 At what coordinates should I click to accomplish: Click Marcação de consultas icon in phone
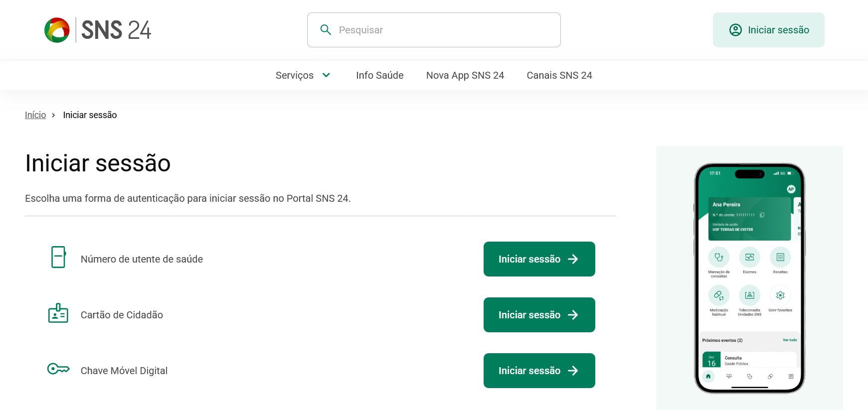tap(719, 257)
